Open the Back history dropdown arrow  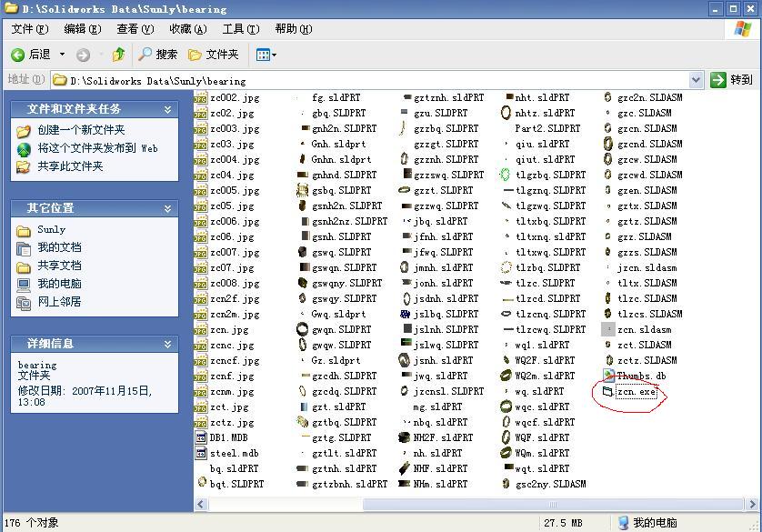coord(62,55)
